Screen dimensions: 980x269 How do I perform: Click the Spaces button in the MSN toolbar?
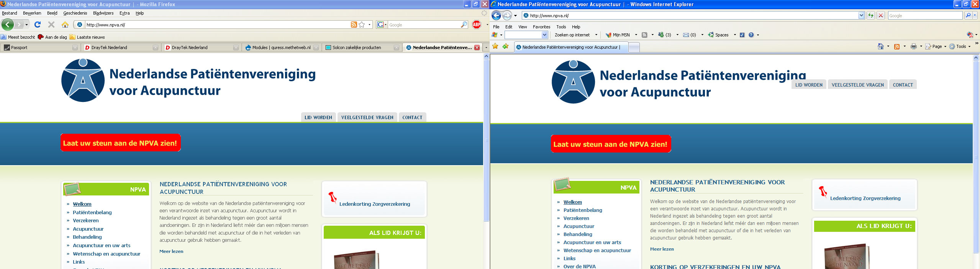coord(718,35)
